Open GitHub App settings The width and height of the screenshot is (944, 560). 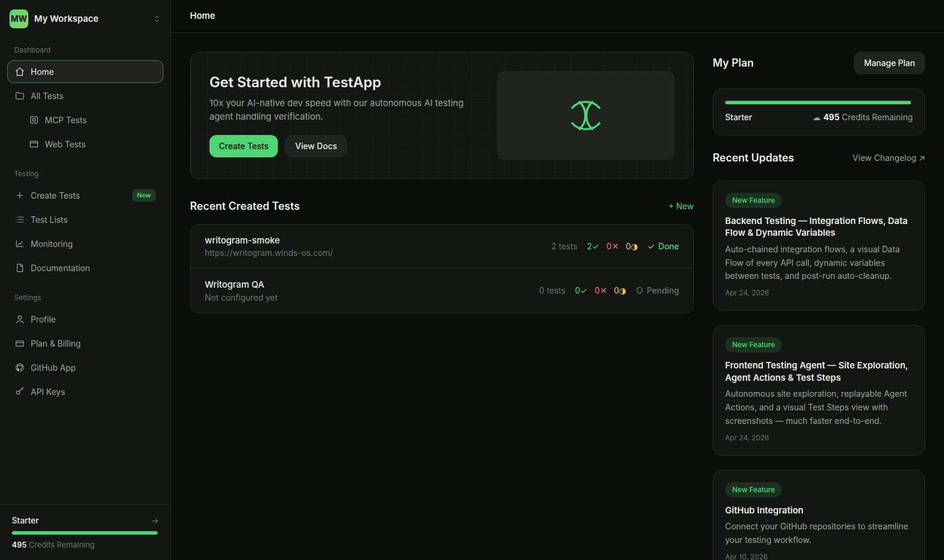[x=86, y=368]
